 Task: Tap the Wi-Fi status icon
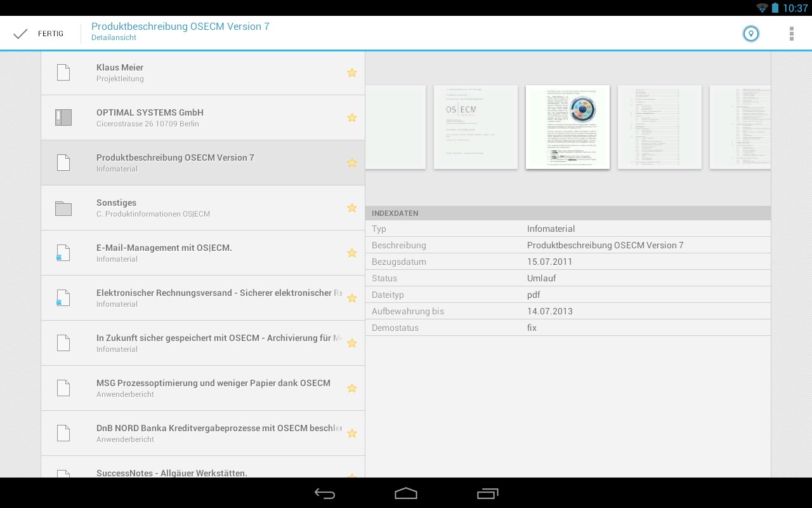point(762,8)
